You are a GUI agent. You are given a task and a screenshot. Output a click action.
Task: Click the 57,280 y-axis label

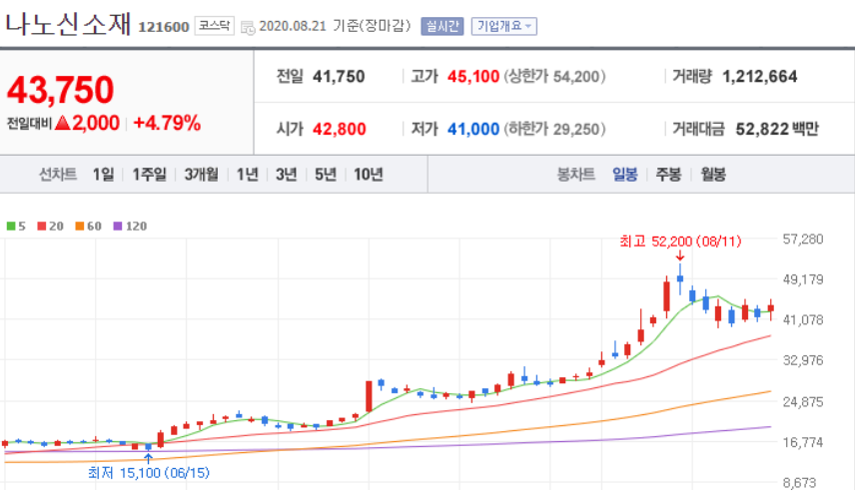point(803,240)
